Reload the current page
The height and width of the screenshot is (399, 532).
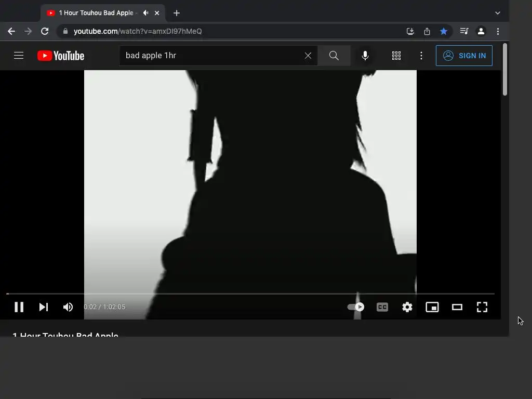tap(45, 31)
